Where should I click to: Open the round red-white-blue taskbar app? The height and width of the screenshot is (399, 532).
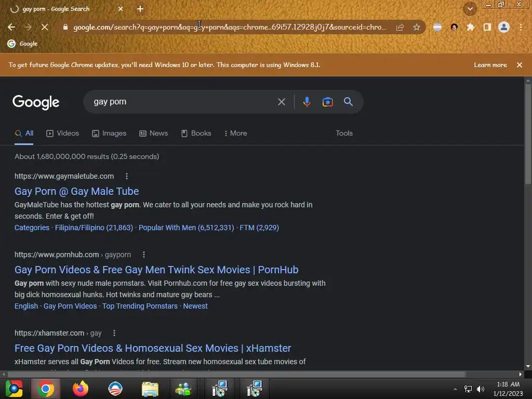pos(115,389)
